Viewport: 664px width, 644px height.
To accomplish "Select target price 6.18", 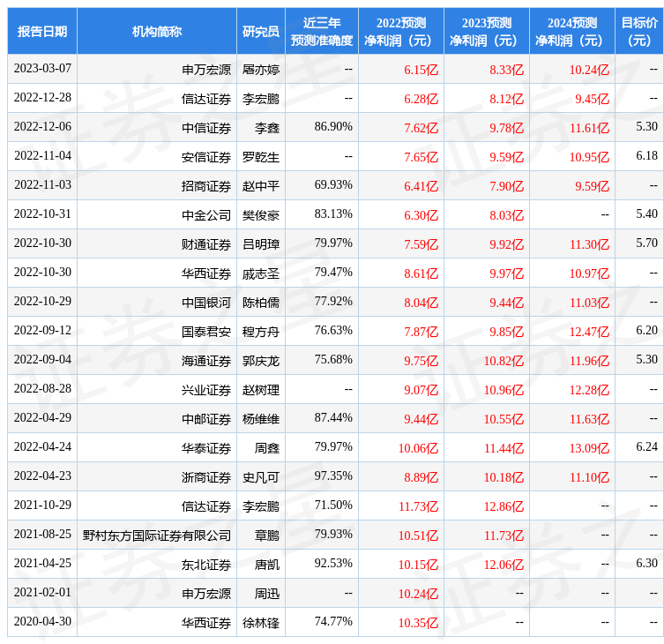I will pos(646,156).
